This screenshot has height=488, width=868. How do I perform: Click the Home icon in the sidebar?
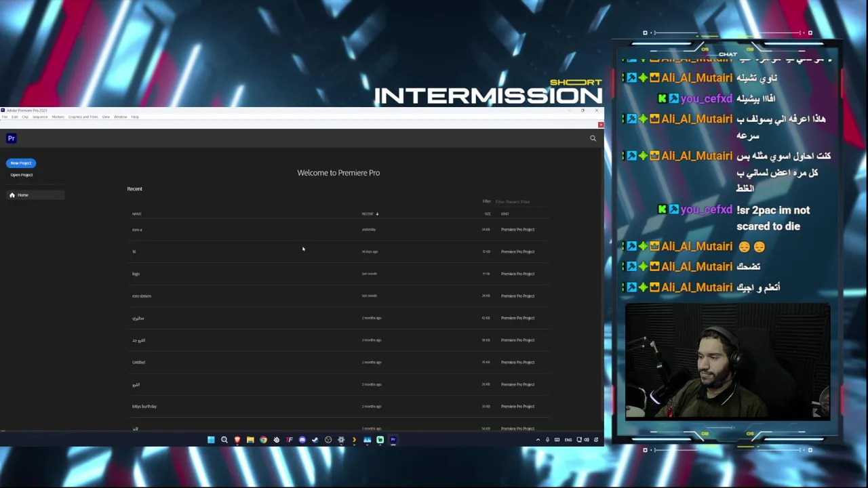[12, 195]
